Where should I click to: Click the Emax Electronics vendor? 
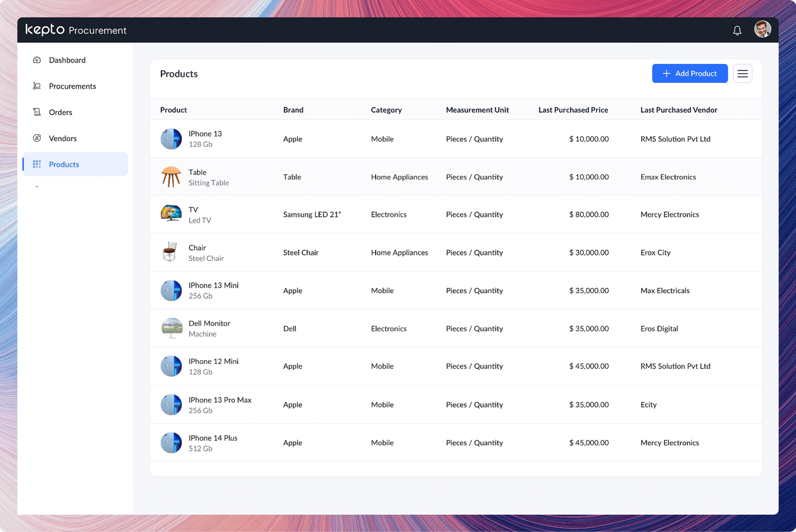coord(668,177)
